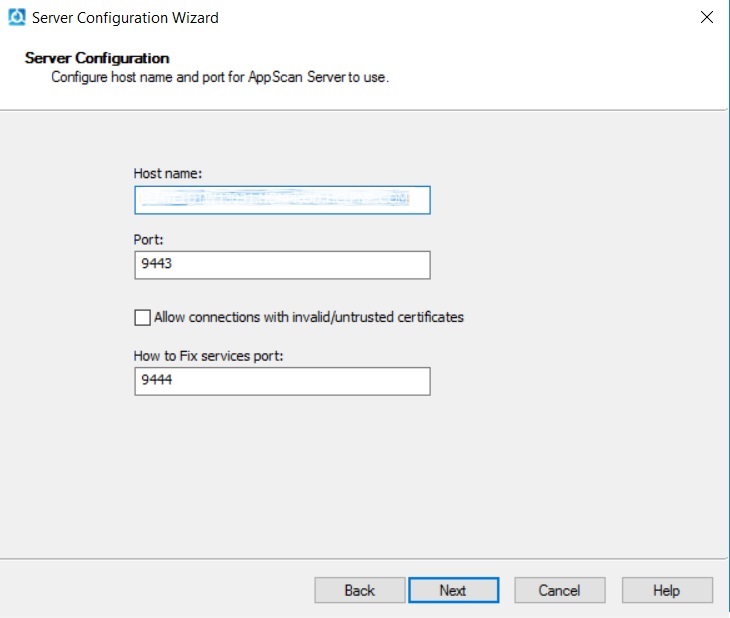Click empty footer area left of Back button

150,590
